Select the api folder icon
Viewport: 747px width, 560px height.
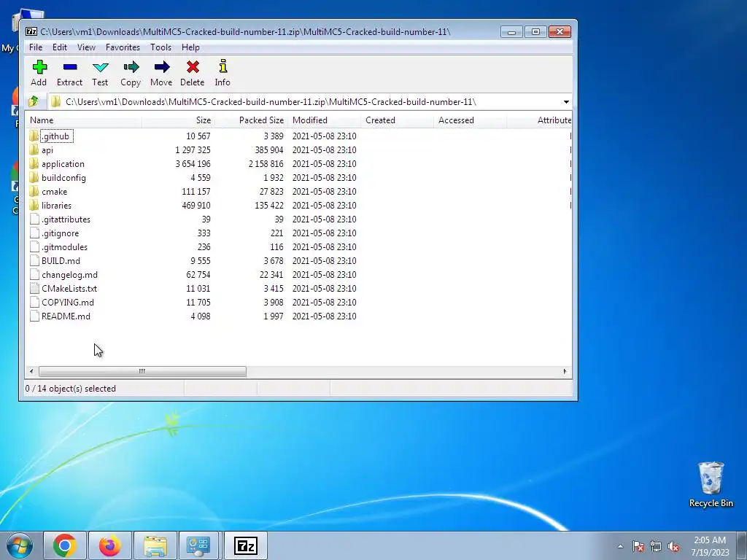pyautogui.click(x=34, y=150)
